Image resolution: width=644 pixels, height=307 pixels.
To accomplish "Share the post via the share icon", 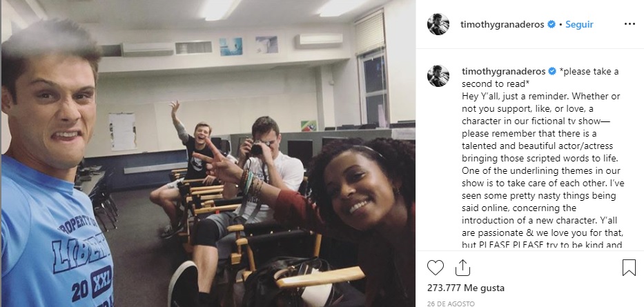I will click(x=462, y=268).
